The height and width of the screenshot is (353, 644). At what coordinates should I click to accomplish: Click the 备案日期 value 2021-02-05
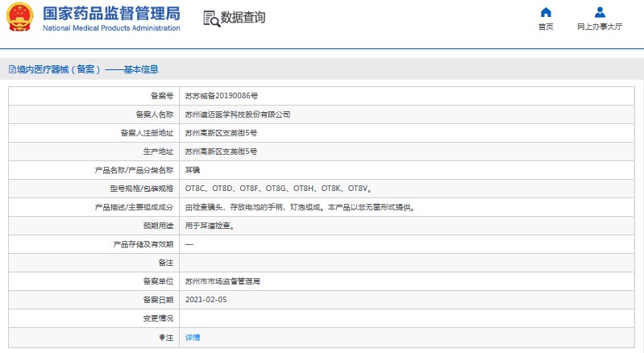[x=206, y=300]
